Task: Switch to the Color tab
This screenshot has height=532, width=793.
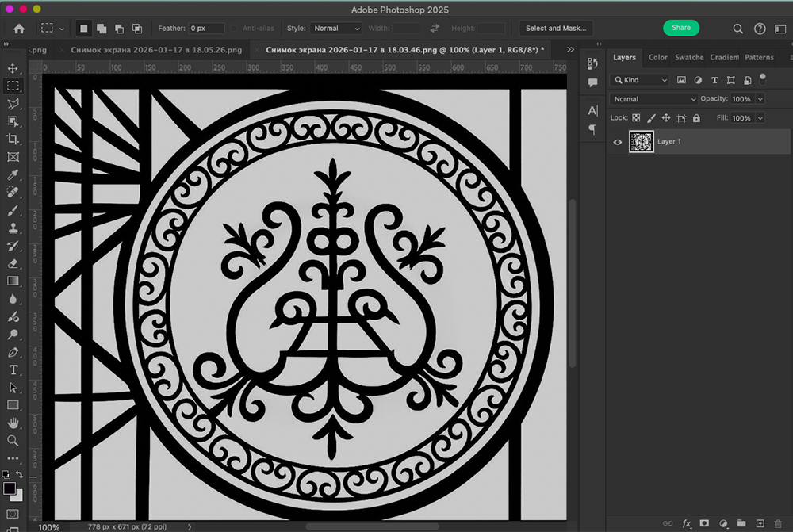Action: tap(658, 58)
